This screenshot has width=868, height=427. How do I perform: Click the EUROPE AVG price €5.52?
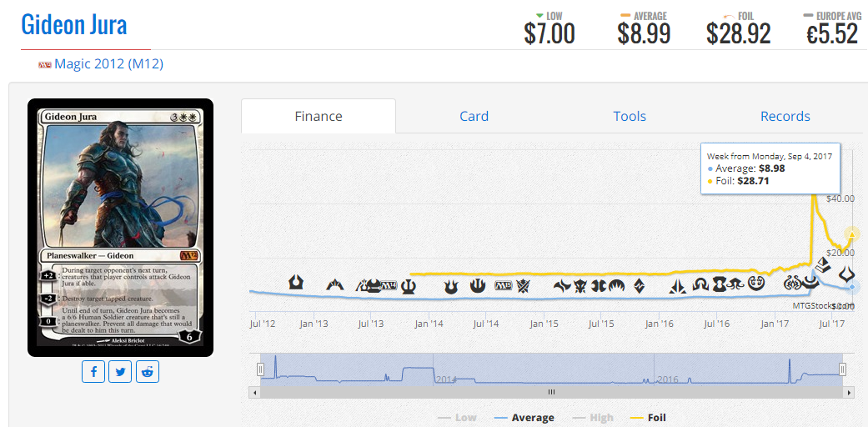pos(832,34)
